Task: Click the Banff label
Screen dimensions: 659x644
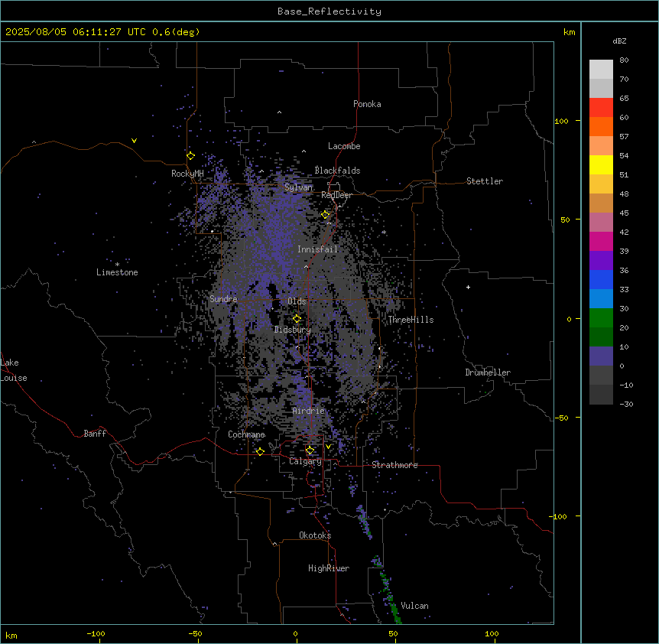Action: click(x=95, y=434)
